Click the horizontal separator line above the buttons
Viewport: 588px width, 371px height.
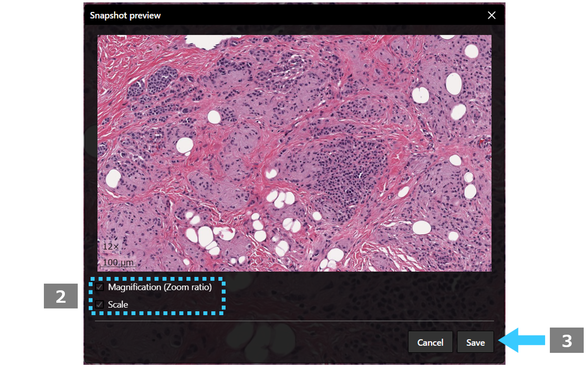[294, 321]
